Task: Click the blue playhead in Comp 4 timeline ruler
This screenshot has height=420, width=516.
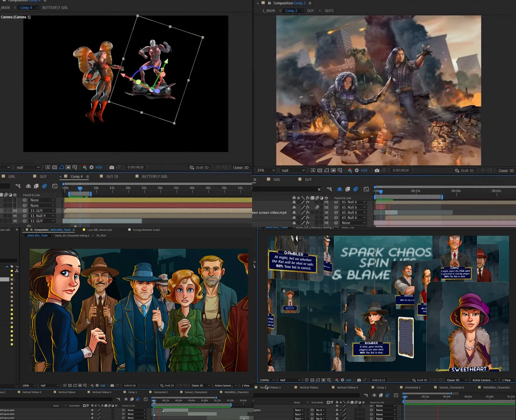Action: [80, 188]
